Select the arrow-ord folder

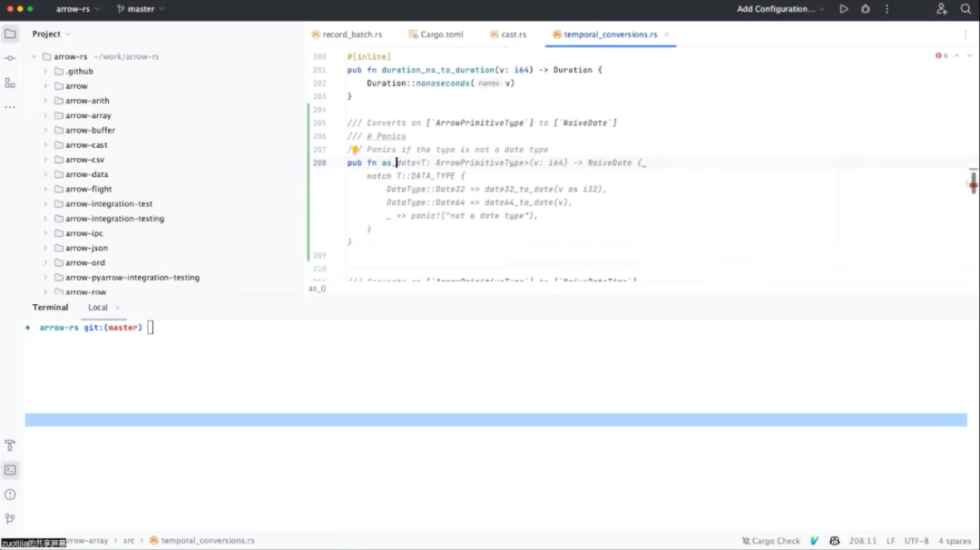point(85,263)
